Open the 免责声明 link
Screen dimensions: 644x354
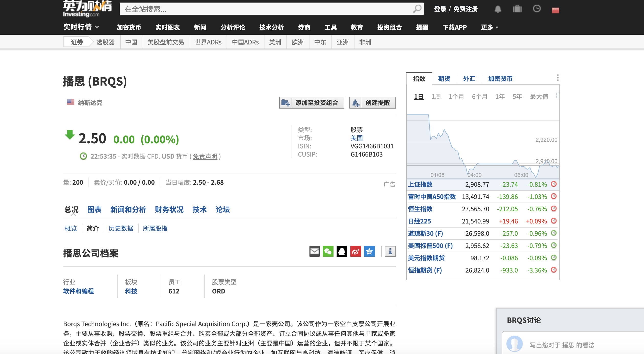pos(205,156)
